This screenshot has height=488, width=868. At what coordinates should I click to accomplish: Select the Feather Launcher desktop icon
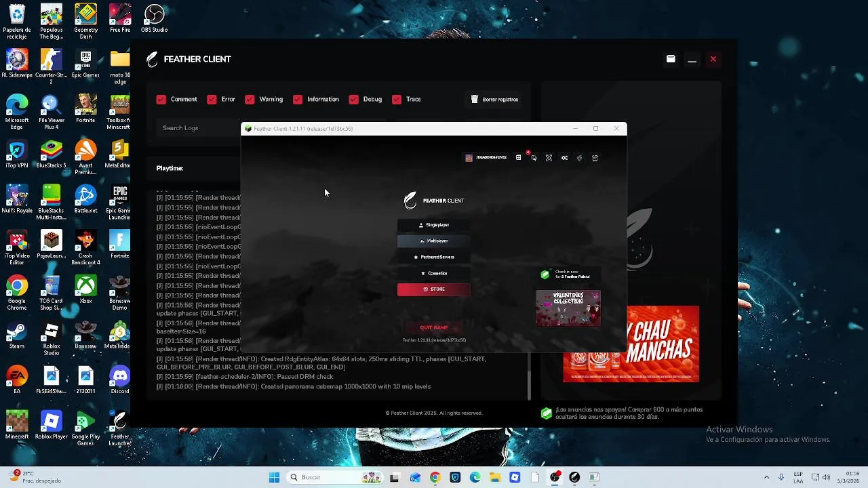[120, 429]
